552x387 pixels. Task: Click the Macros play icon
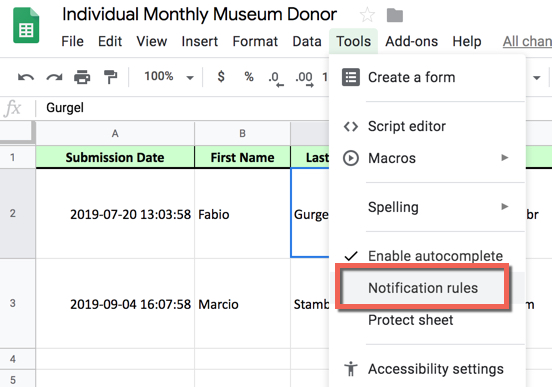coord(351,158)
